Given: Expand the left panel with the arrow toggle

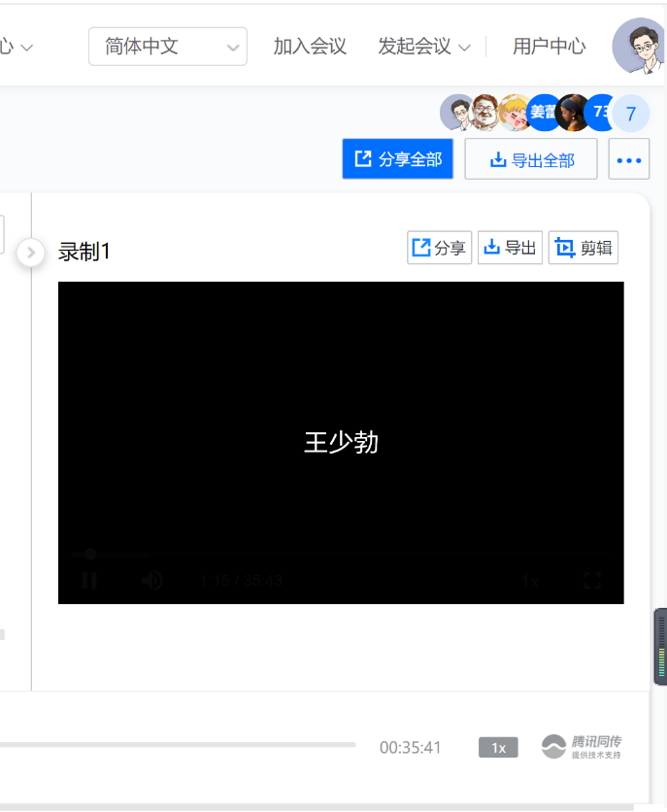Looking at the screenshot, I should point(31,253).
